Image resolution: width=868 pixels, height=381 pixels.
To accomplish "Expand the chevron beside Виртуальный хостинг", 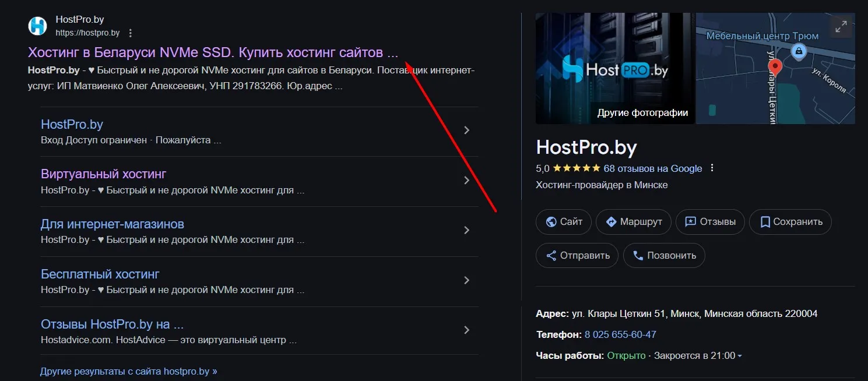I will [x=466, y=181].
